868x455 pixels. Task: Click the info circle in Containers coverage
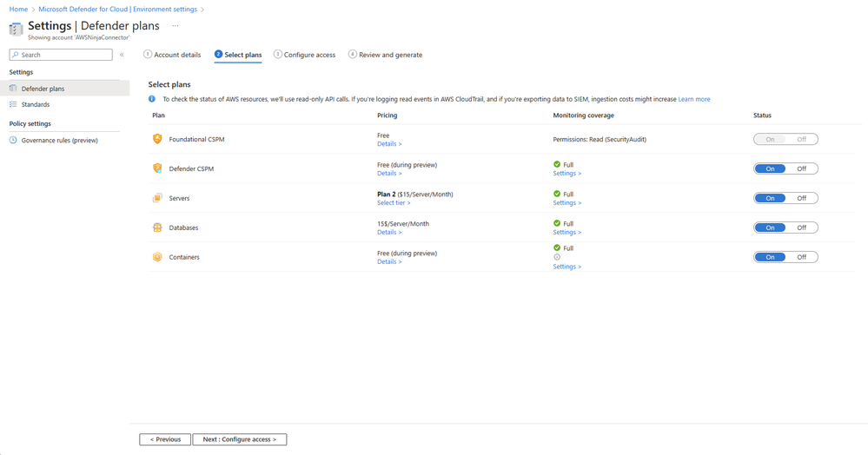[557, 257]
